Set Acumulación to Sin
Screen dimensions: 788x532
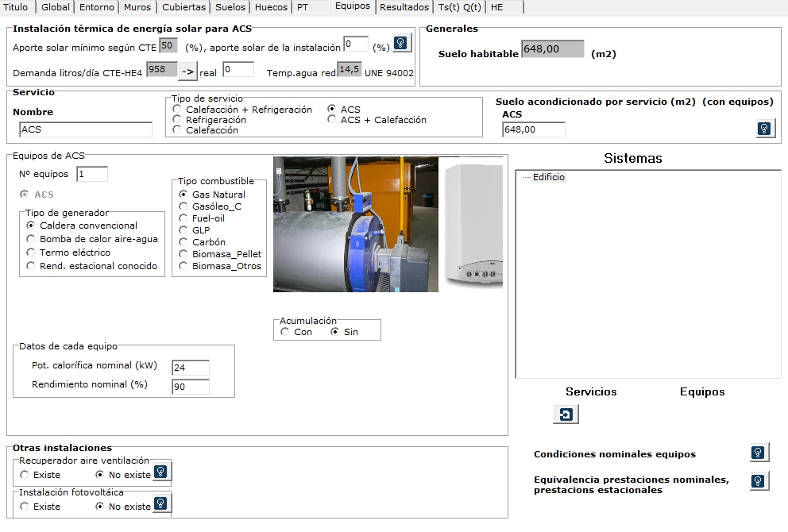[345, 332]
